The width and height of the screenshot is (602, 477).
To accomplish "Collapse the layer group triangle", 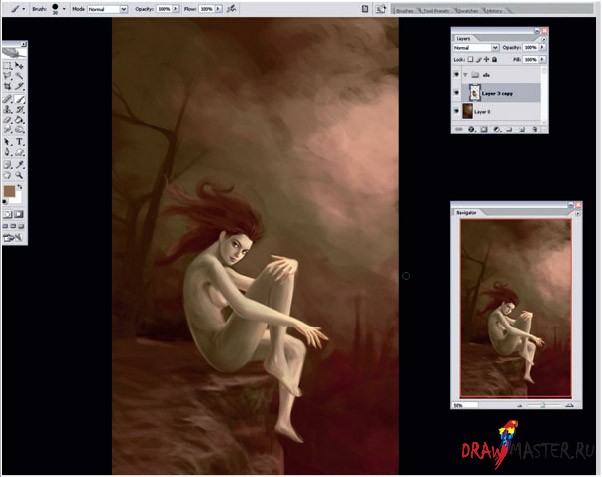I will click(x=465, y=75).
